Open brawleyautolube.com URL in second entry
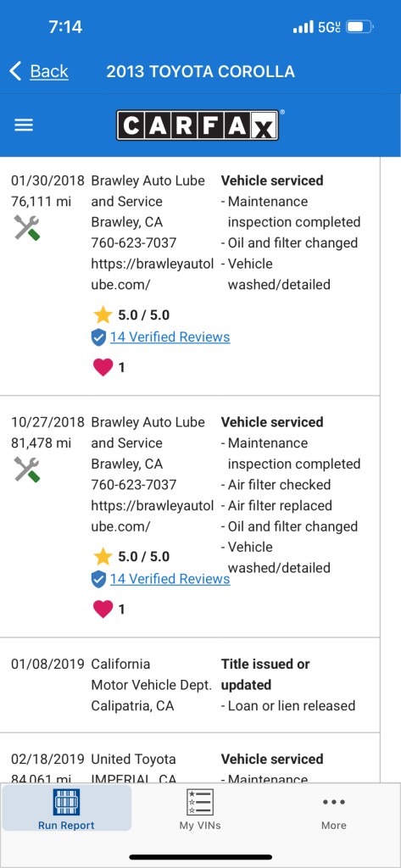Screen dimensions: 401x868 [153, 516]
